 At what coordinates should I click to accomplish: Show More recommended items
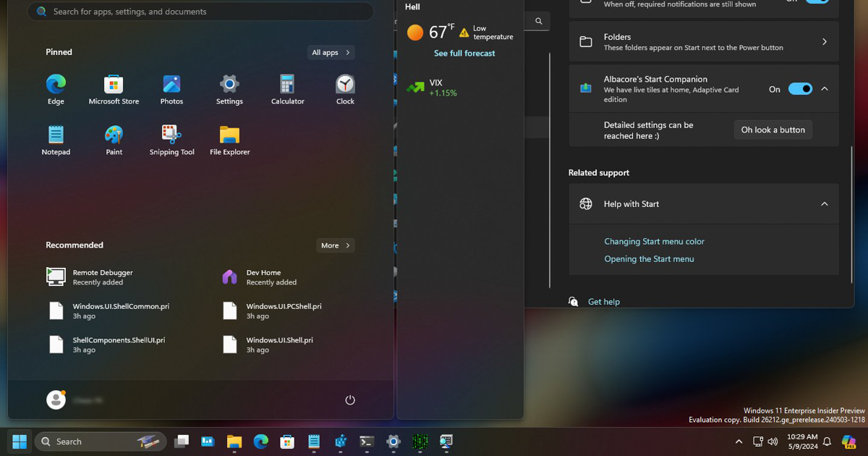coord(336,245)
